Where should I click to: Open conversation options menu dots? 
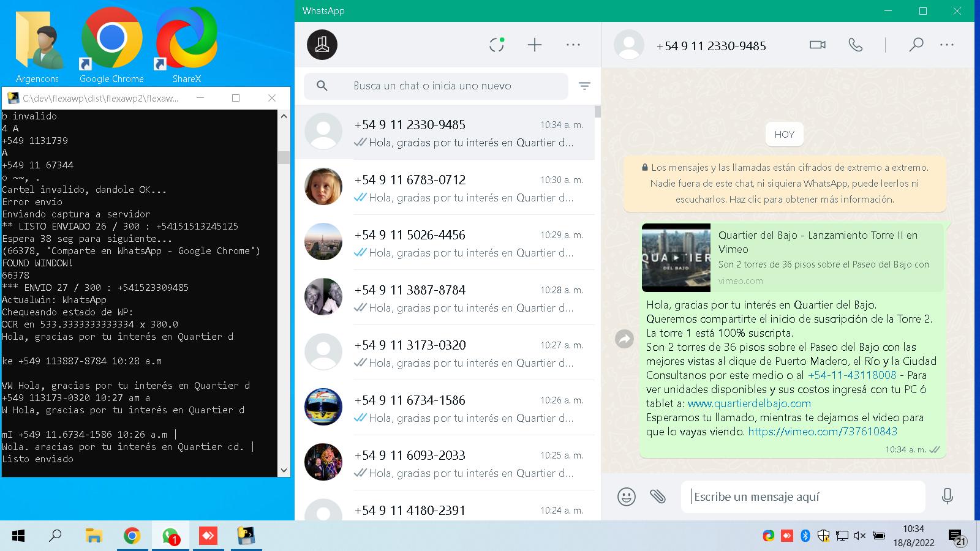tap(947, 45)
